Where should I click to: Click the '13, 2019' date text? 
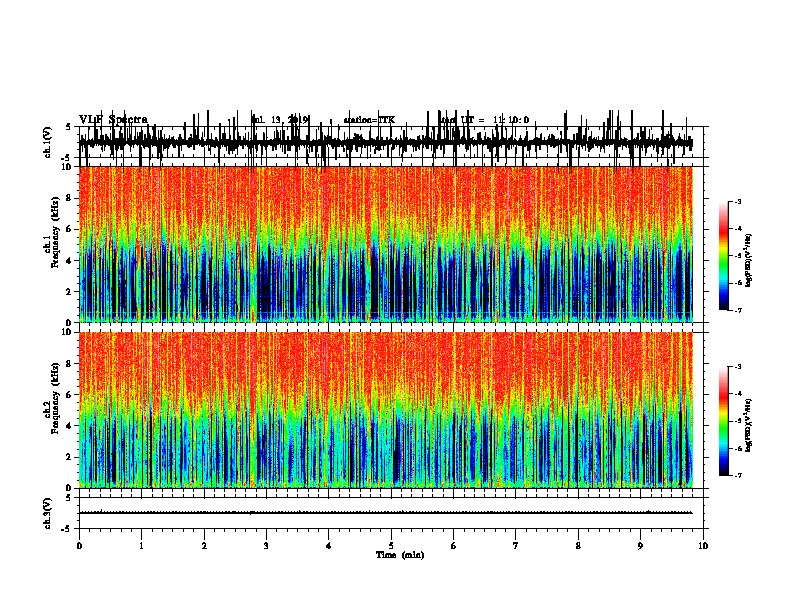[289, 120]
